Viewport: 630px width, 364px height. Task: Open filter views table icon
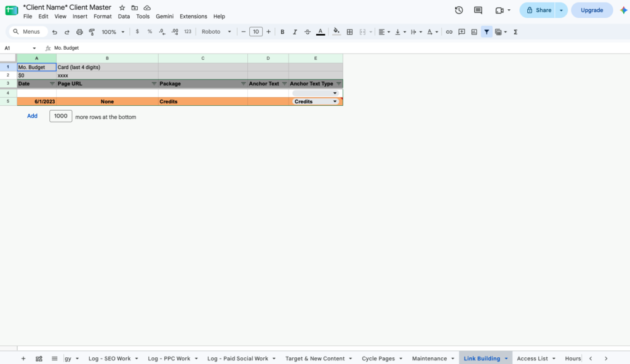[501, 32]
